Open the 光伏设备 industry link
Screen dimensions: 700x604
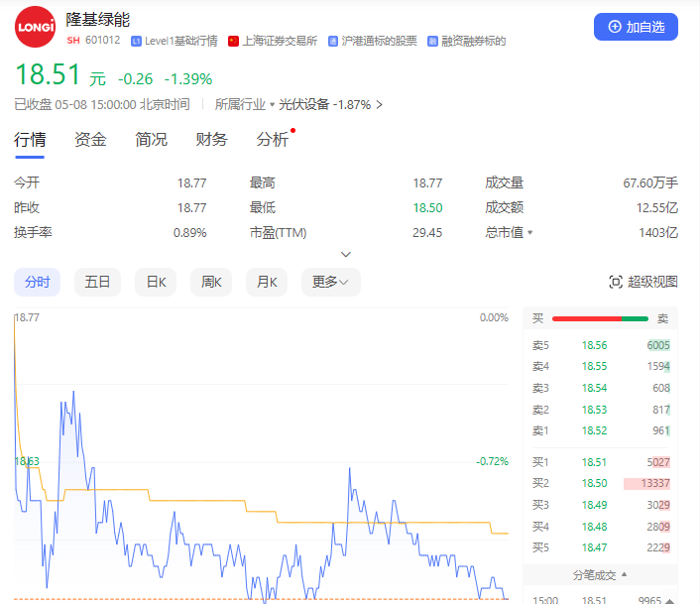click(x=304, y=105)
